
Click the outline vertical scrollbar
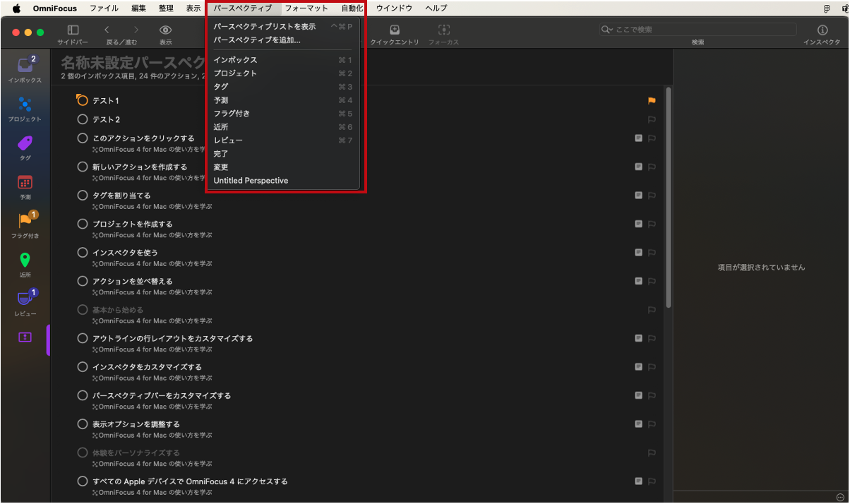668,197
